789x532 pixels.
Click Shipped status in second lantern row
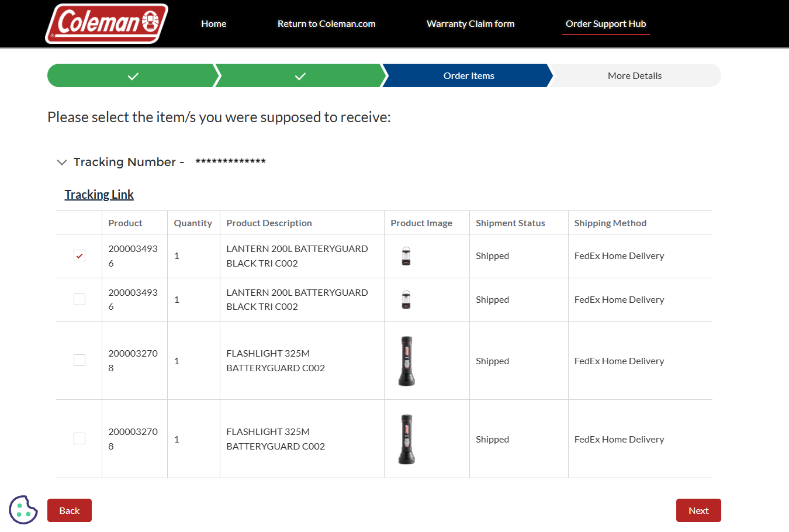click(492, 299)
